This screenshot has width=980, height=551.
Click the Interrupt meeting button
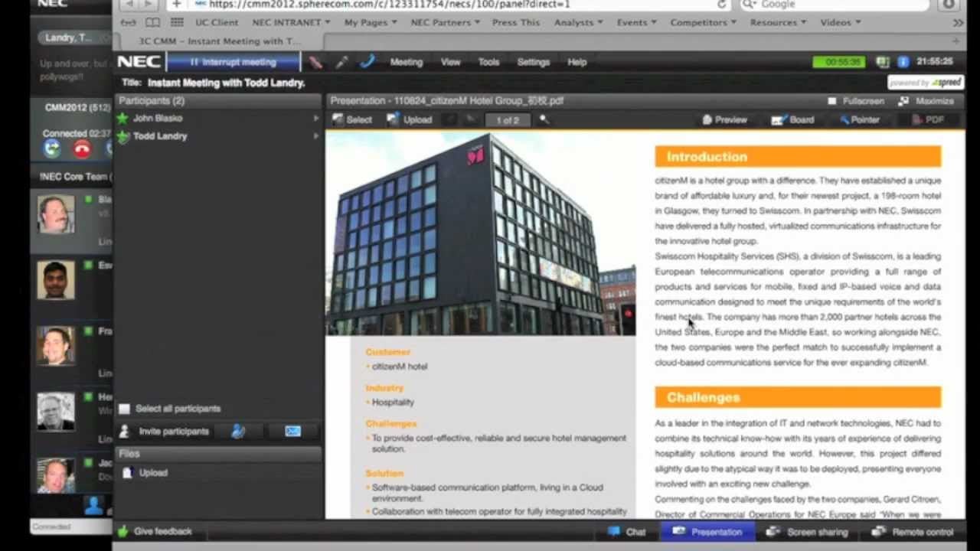click(x=234, y=62)
